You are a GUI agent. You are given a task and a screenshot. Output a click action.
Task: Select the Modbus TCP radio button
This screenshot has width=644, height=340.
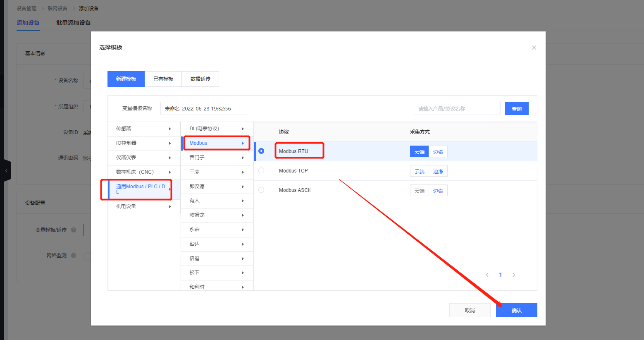coord(261,170)
